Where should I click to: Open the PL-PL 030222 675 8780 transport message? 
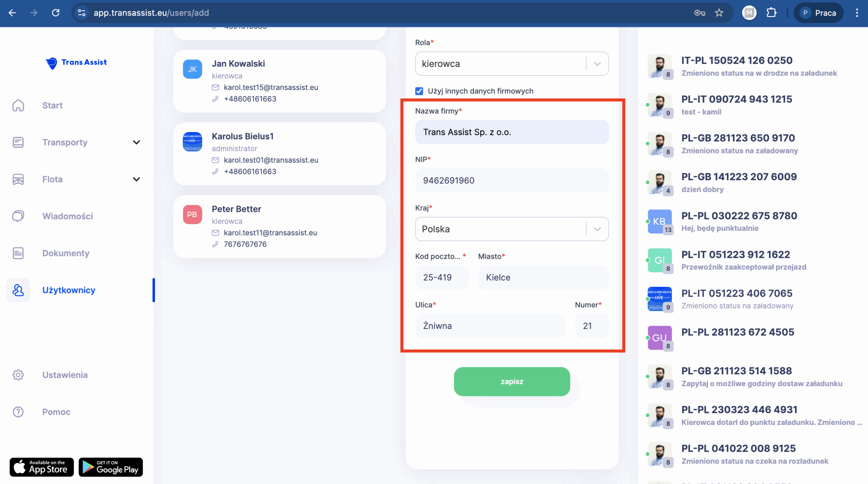(x=739, y=221)
